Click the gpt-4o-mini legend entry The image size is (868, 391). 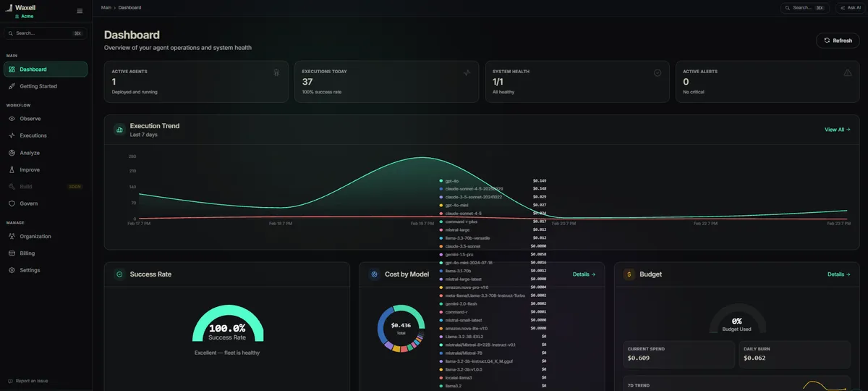click(457, 205)
